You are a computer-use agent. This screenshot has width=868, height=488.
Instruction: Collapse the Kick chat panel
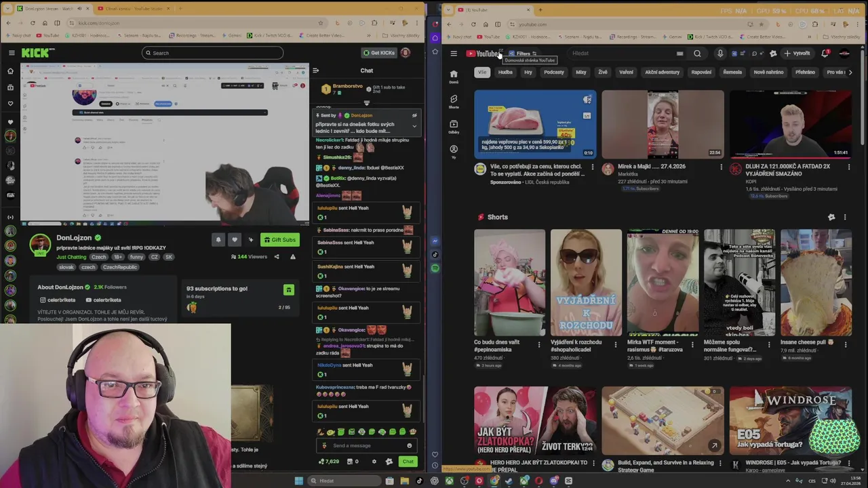coord(315,70)
